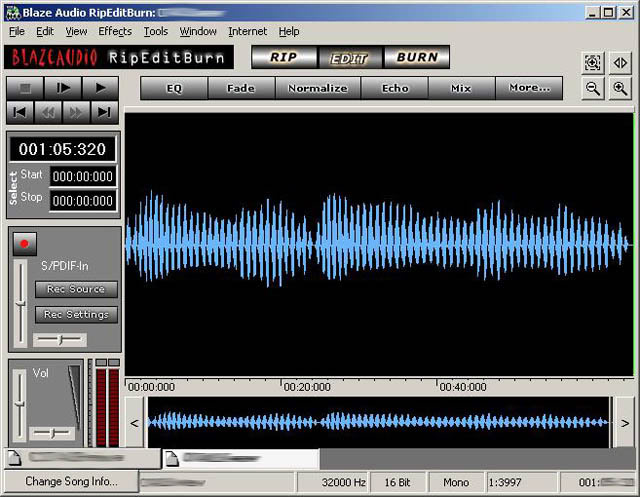Click the zoom in magnifier icon
Image resolution: width=640 pixels, height=497 pixels.
click(620, 88)
